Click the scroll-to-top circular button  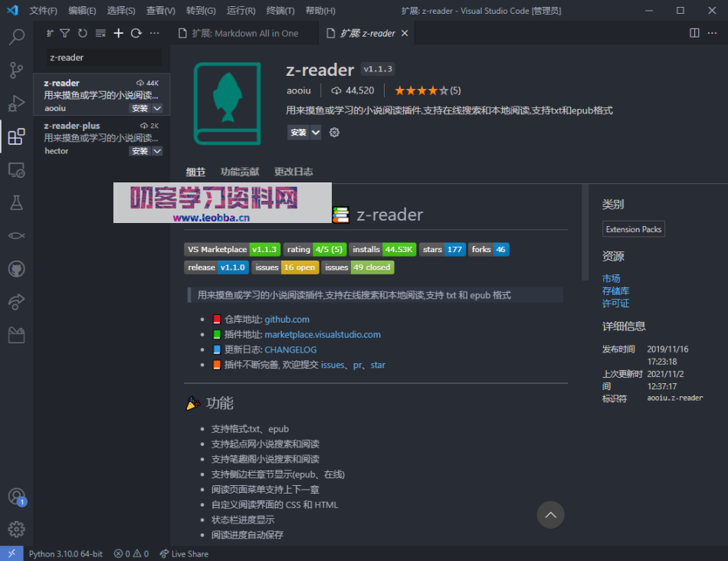pos(550,515)
